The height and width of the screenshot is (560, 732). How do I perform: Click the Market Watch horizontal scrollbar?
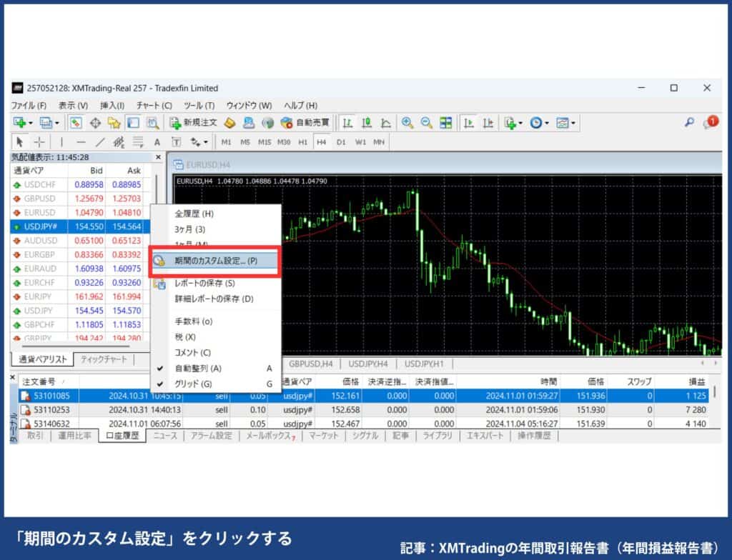(75, 346)
